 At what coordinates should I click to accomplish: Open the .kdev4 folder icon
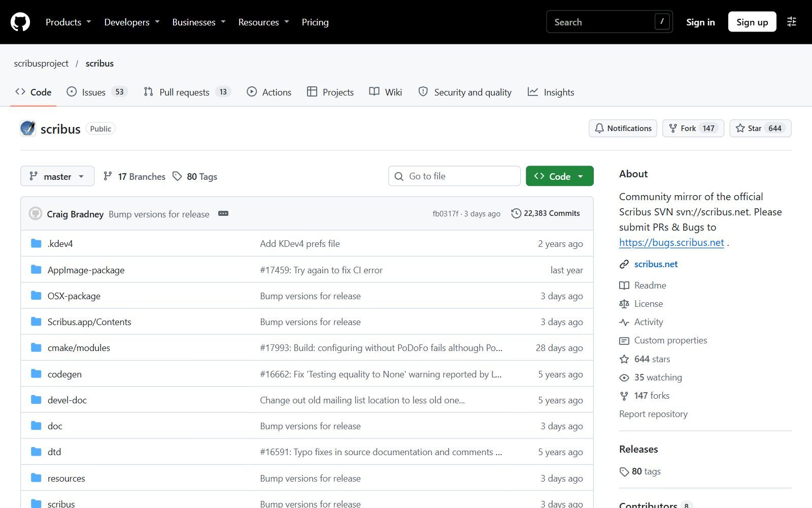36,243
